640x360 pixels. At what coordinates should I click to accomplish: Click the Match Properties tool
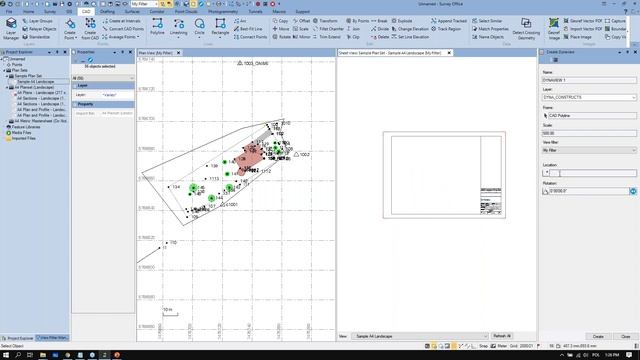(x=490, y=29)
